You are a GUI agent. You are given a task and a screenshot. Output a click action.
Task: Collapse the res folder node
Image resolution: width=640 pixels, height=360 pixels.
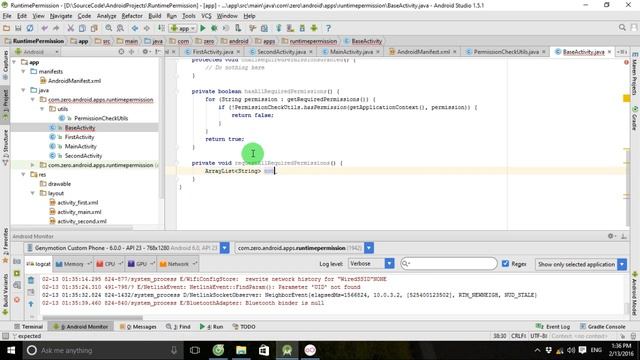[23, 174]
